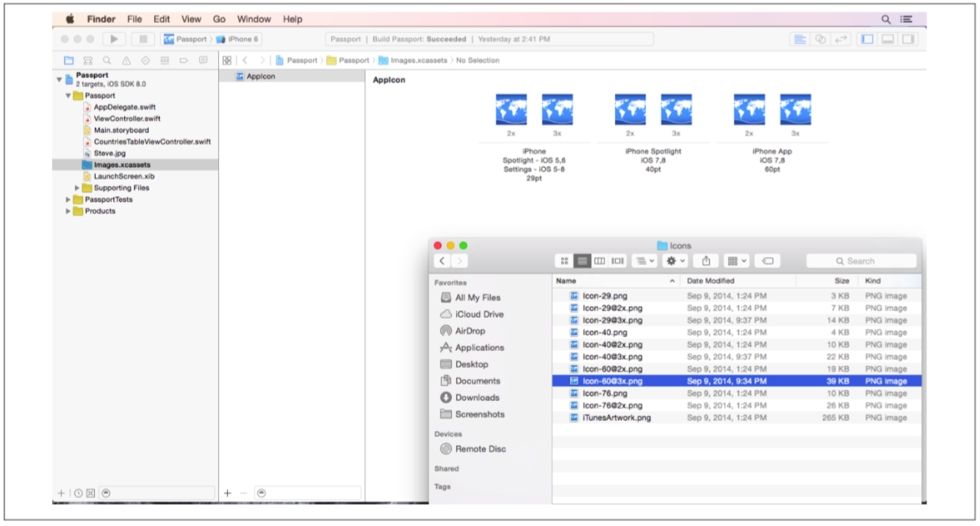Open the Window menu in menu bar
This screenshot has height=526, width=980.
click(254, 19)
